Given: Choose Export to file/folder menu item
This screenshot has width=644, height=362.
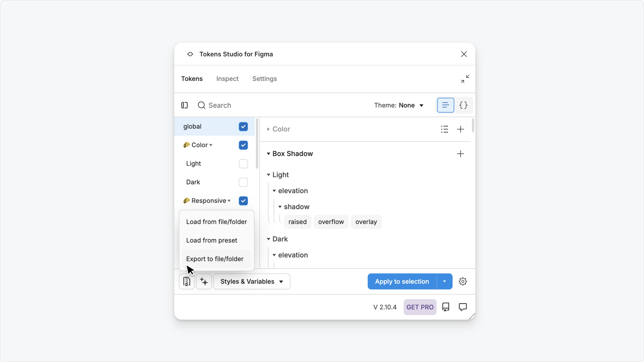Looking at the screenshot, I should 214,259.
